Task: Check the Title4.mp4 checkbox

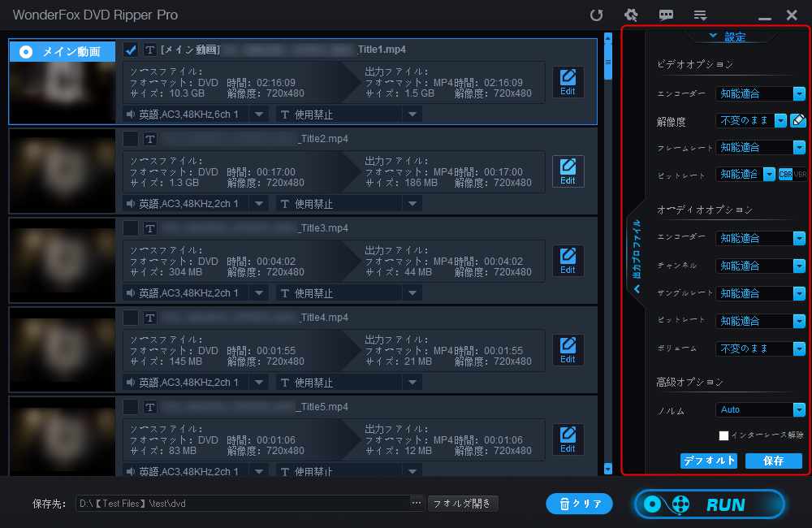Action: coord(131,318)
